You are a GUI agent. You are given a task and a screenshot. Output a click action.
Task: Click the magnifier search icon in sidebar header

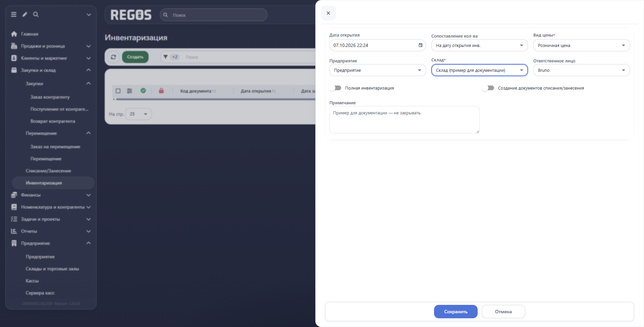pos(36,14)
